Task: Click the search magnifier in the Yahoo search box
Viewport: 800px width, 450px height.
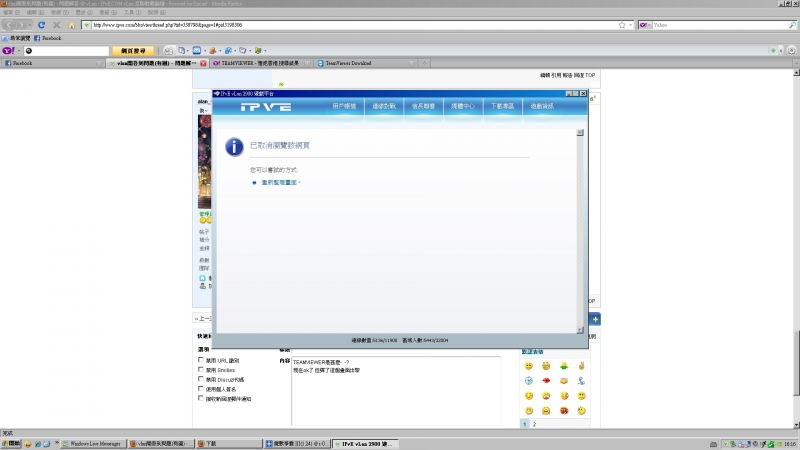Action: [792, 24]
